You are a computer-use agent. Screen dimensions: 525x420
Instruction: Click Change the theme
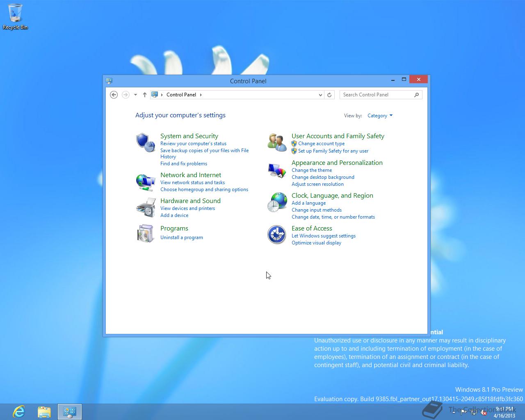(x=312, y=170)
